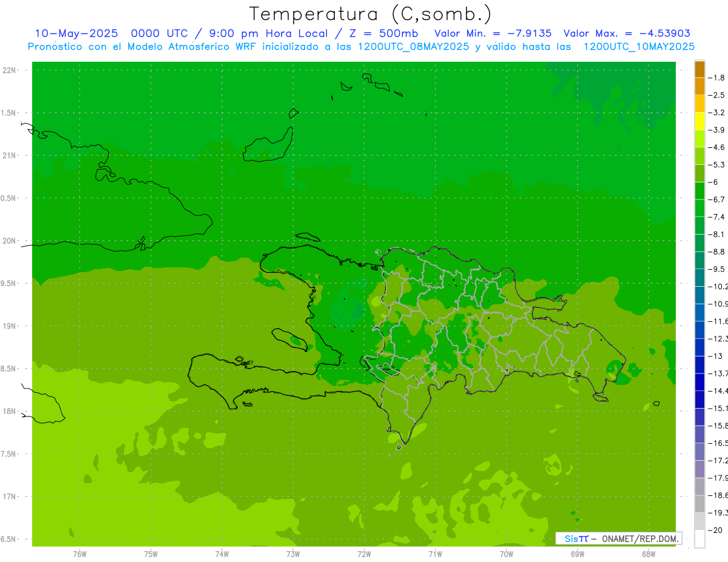This screenshot has width=728, height=562.
Task: Click the '74W' longitude label
Action: tap(222, 554)
